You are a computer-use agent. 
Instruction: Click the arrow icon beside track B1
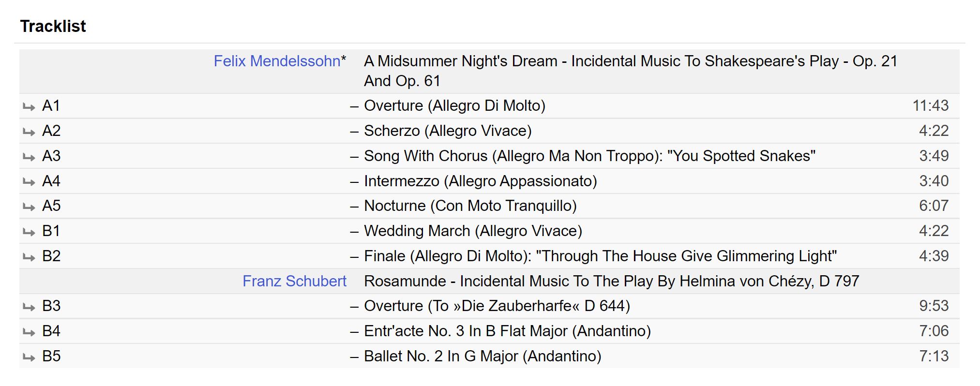pyautogui.click(x=29, y=232)
